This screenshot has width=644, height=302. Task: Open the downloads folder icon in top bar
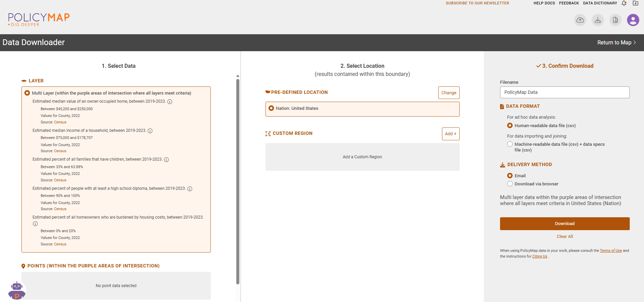pos(636,3)
